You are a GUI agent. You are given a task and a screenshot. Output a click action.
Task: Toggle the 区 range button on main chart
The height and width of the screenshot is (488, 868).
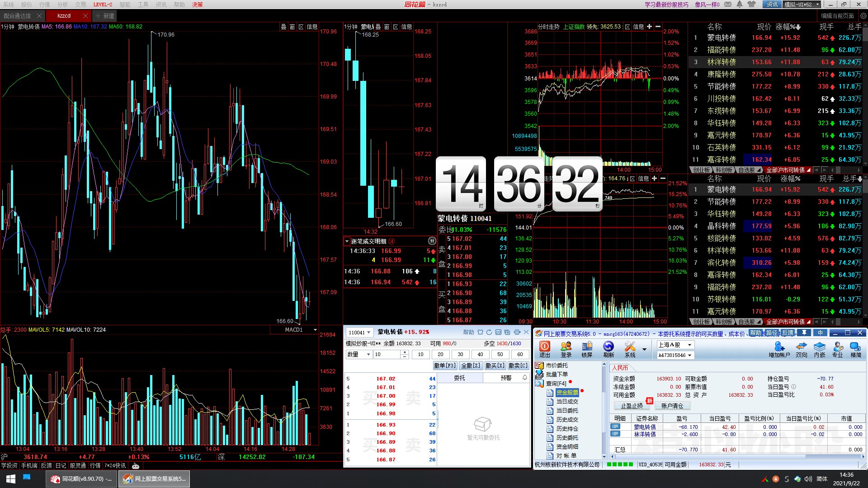tap(301, 27)
